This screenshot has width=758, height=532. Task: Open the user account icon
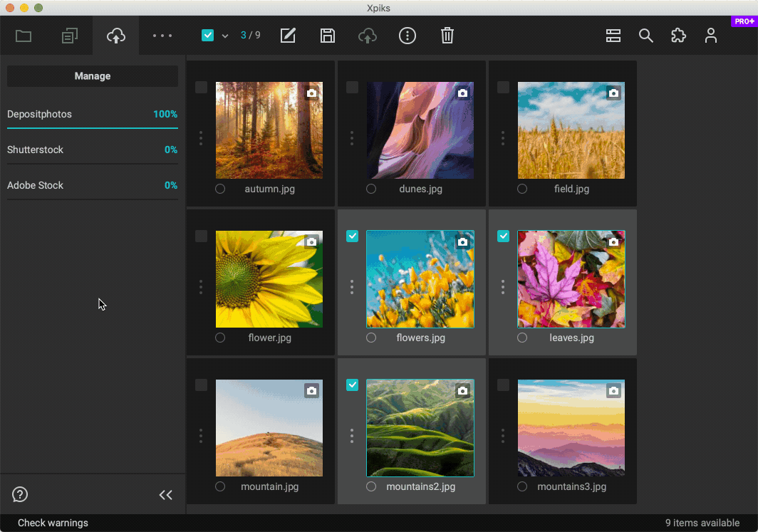711,36
